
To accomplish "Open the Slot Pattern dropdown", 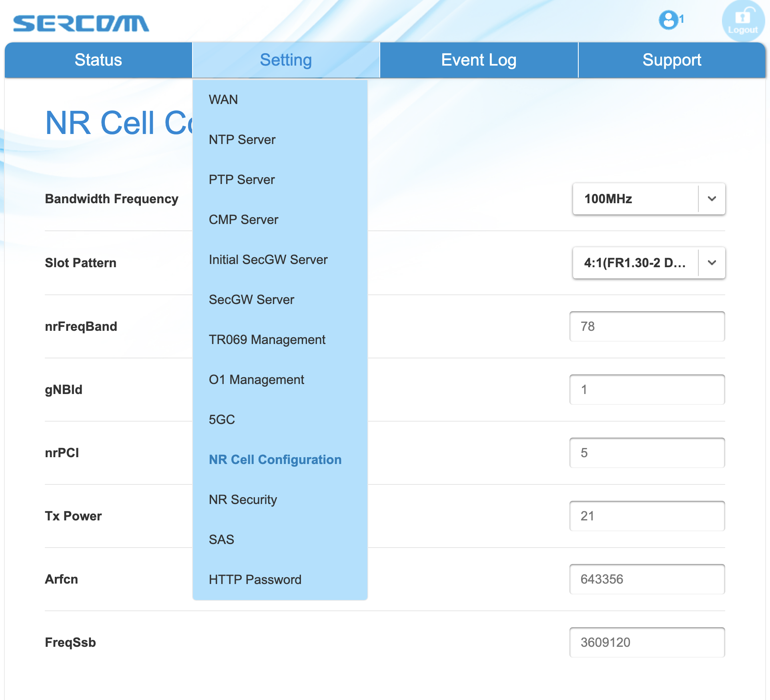I will coord(648,263).
